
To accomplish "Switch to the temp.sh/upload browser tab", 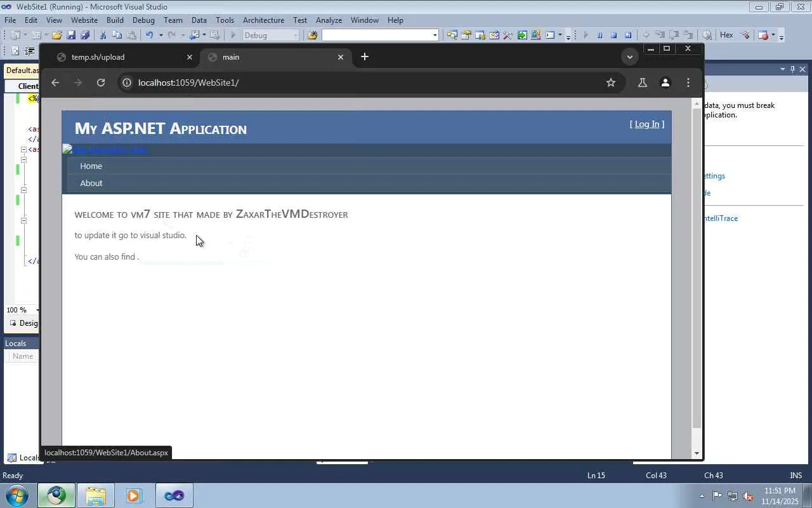I will (124, 57).
